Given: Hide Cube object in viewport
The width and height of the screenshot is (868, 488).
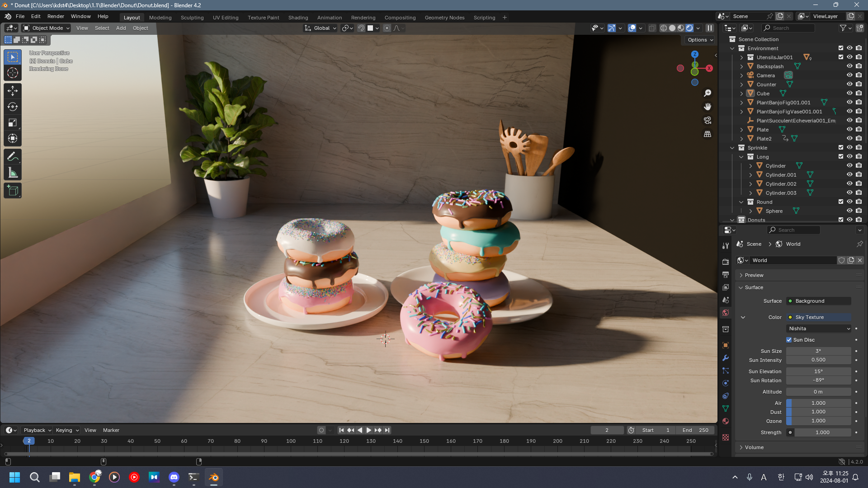Looking at the screenshot, I should (849, 94).
